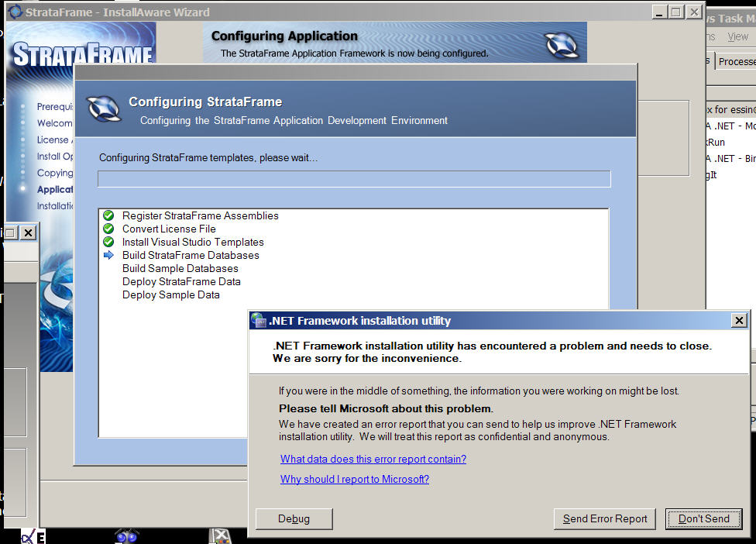
Task: Click the StrataFrame logo in the Configuring StrataFrame header
Action: pyautogui.click(x=104, y=109)
